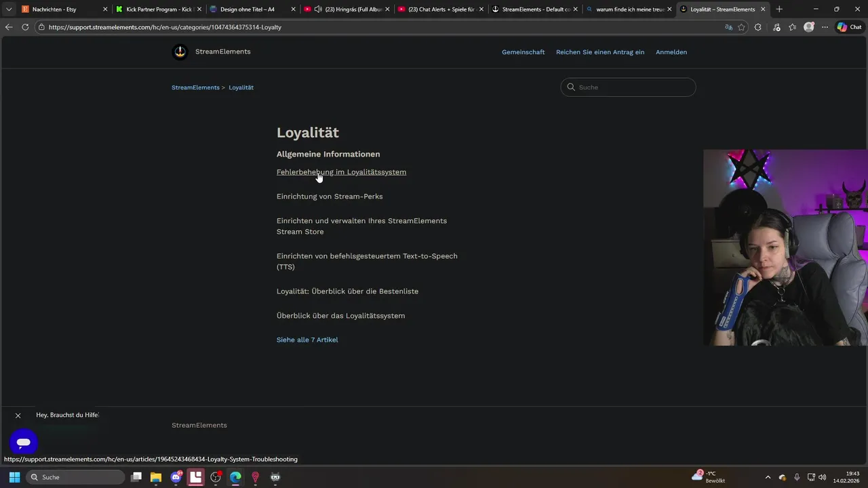Open Loyalität: Überblick über die Bestenliste
This screenshot has height=488, width=868.
pos(347,291)
